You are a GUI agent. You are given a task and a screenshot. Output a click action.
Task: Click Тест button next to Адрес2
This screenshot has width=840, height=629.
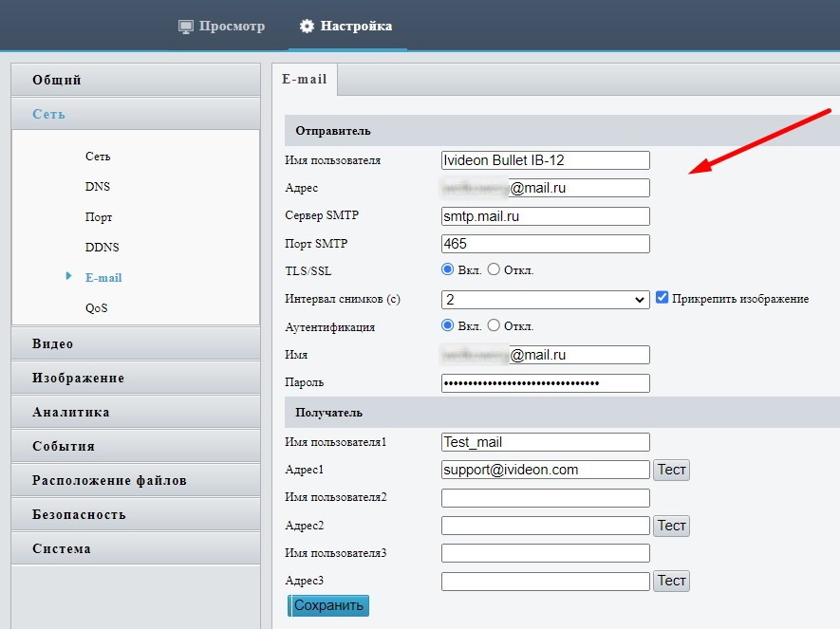pos(671,526)
